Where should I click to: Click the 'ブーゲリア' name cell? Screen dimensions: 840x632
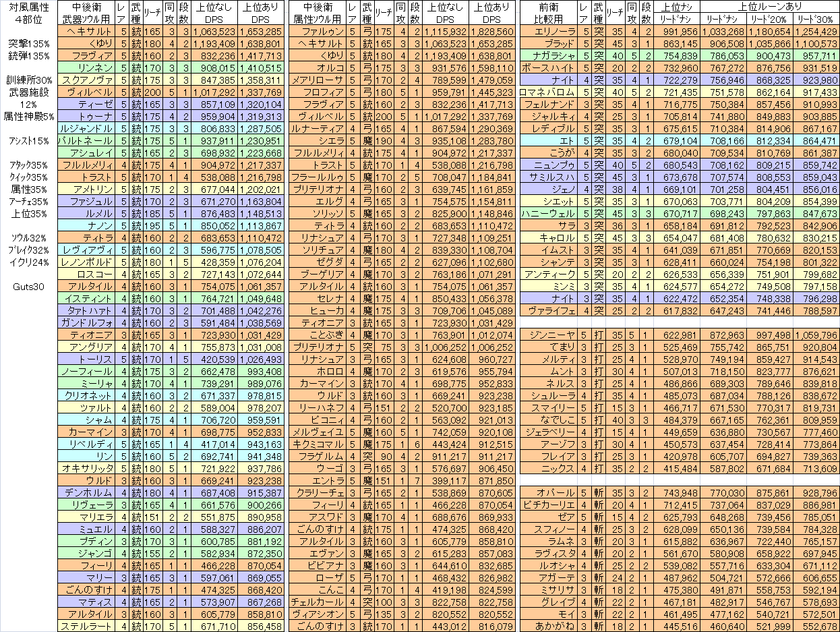pos(318,274)
